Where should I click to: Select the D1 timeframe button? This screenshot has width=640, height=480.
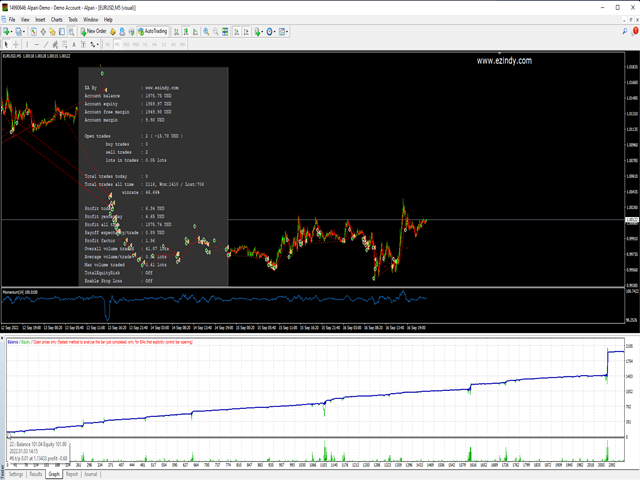click(x=164, y=44)
